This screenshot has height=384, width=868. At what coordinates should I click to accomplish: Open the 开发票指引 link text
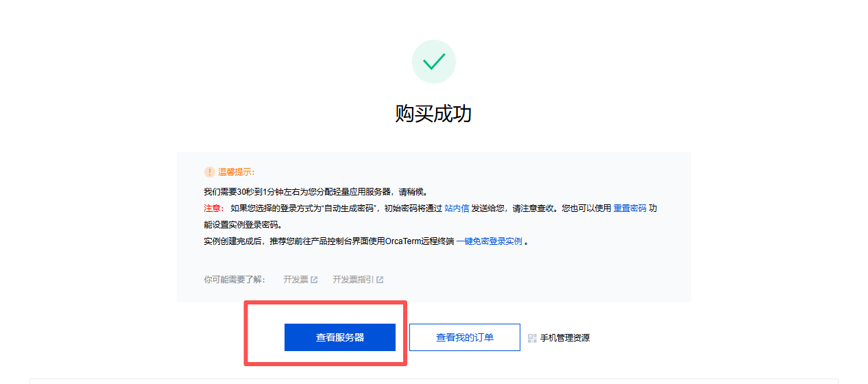[353, 280]
